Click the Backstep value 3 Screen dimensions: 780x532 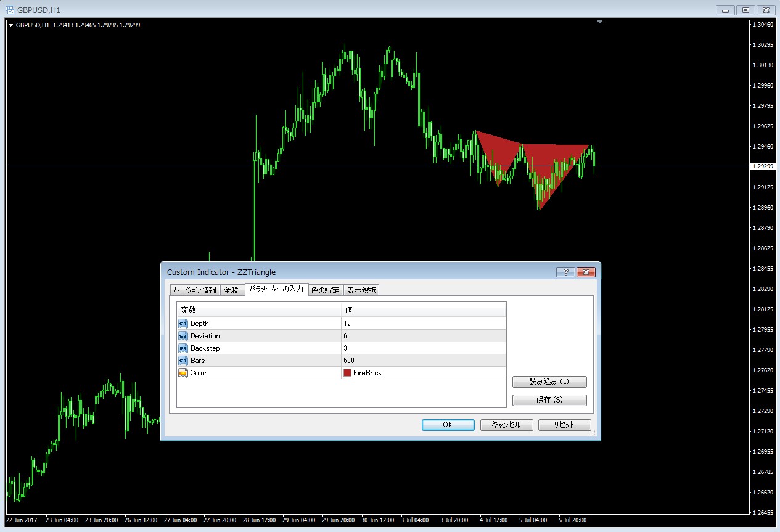(346, 348)
